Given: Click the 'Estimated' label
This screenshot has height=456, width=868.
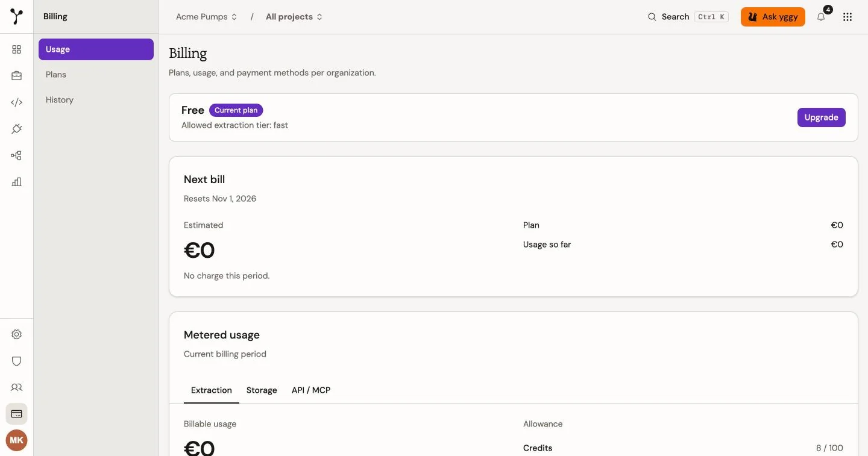Looking at the screenshot, I should click(x=203, y=225).
